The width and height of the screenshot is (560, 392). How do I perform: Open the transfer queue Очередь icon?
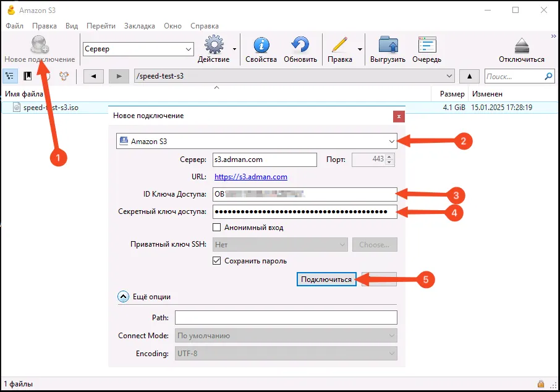click(x=427, y=45)
